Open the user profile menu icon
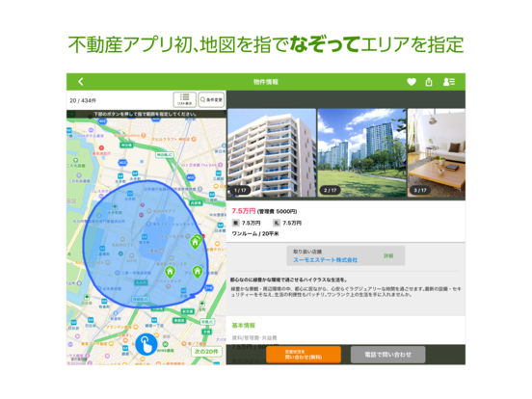The image size is (532, 399). 448,82
